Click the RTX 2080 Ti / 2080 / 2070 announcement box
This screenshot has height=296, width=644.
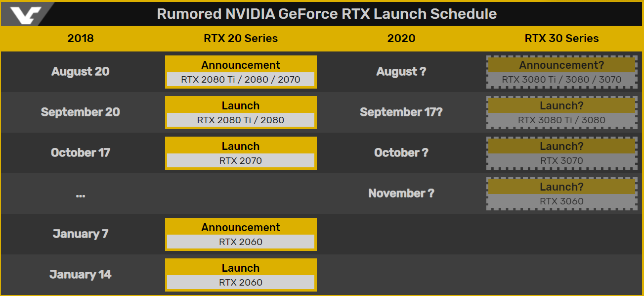[x=241, y=72]
